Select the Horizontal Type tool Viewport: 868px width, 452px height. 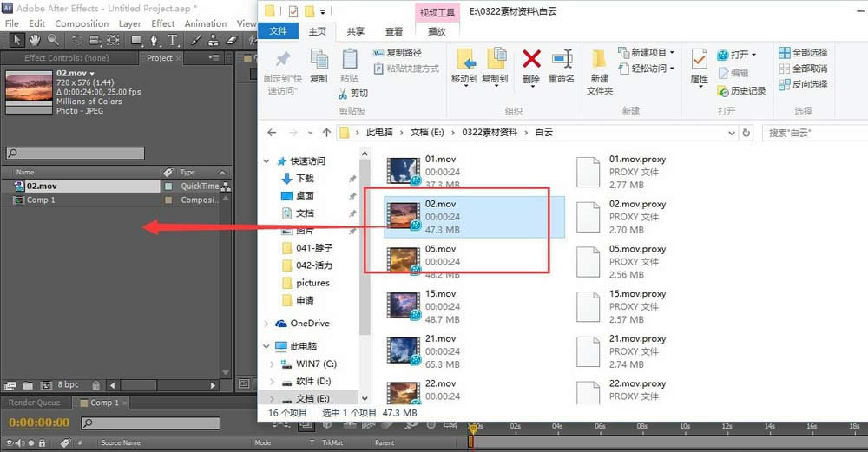pyautogui.click(x=173, y=40)
